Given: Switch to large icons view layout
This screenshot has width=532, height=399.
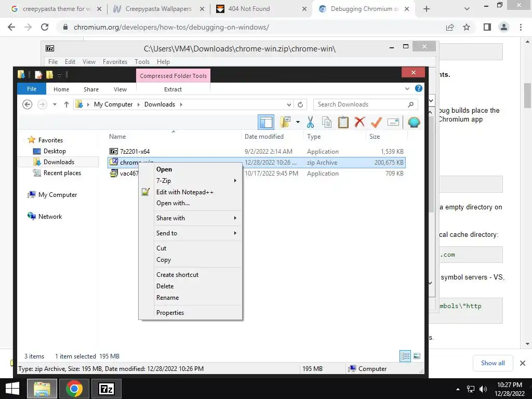Looking at the screenshot, I should click(417, 356).
